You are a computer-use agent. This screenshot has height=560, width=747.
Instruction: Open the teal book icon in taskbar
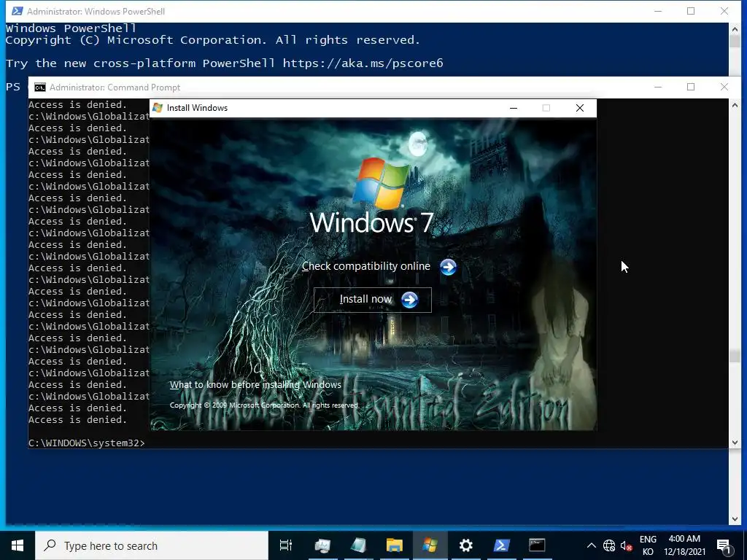point(358,545)
